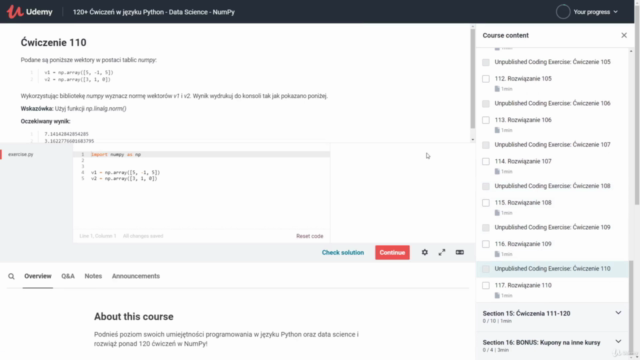Click document icon under Rozwiązanie 105
Screen dimensions: 640x360
[497, 89]
